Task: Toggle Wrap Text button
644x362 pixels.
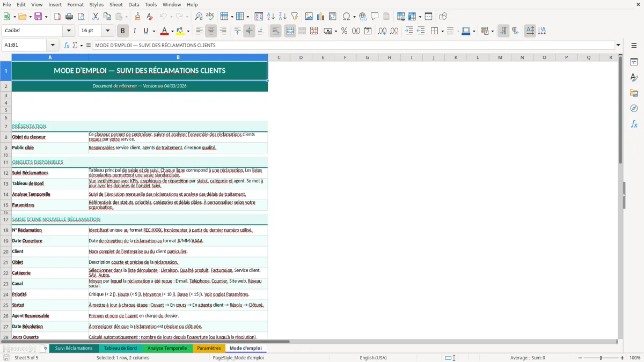Action: coord(275,31)
